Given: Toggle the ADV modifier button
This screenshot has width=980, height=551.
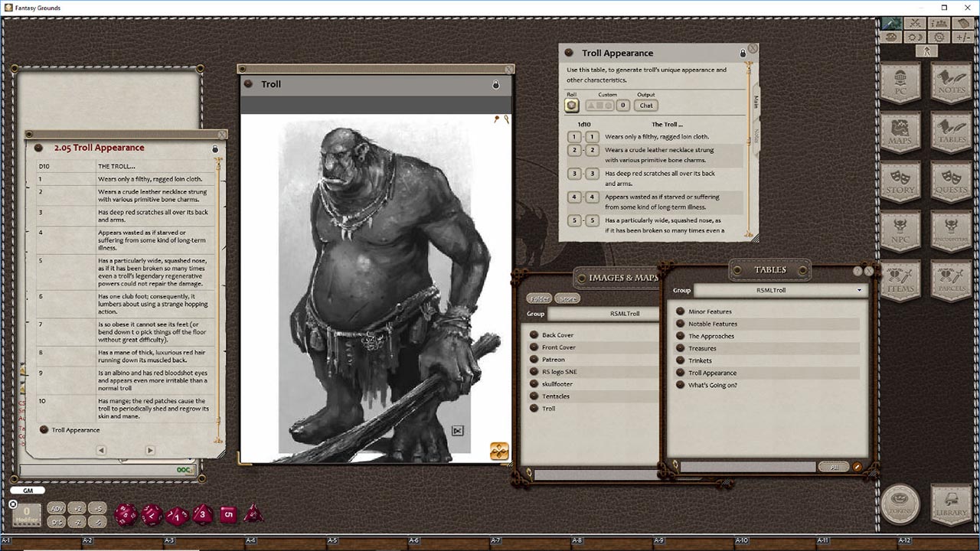Looking at the screenshot, I should (57, 508).
